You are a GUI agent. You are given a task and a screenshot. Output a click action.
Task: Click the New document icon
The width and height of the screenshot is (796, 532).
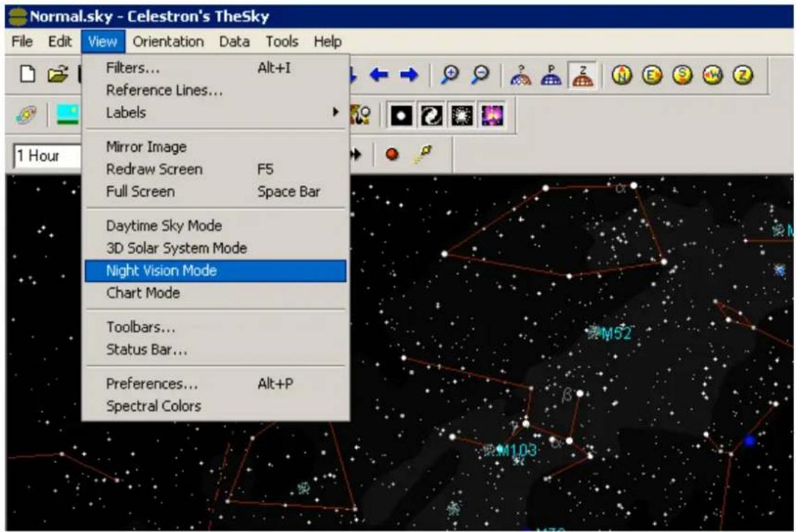point(27,74)
